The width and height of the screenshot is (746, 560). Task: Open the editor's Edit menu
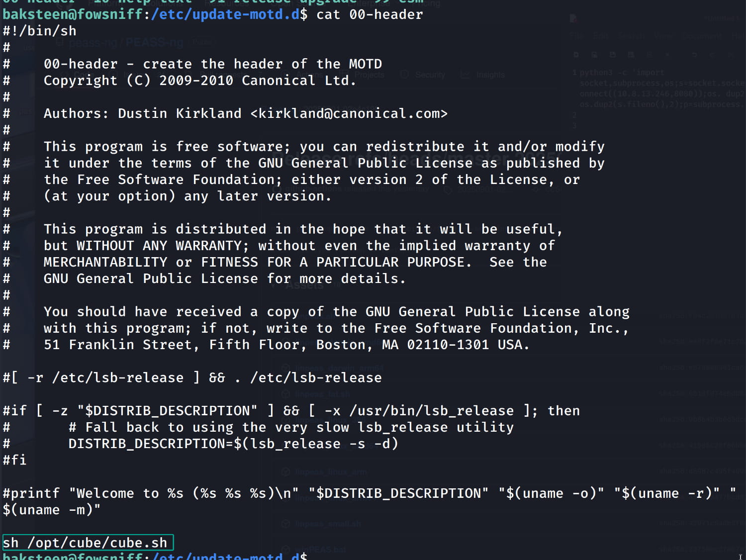[600, 36]
